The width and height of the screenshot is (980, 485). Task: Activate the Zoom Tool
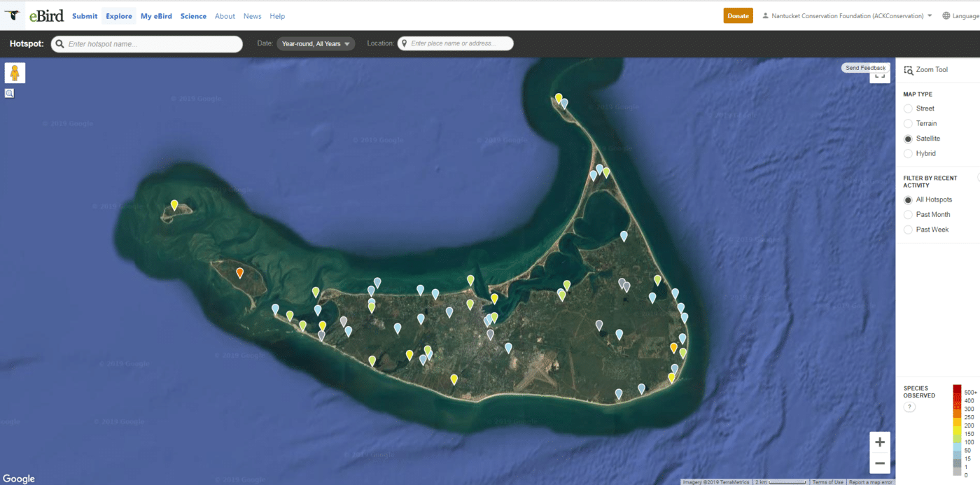pyautogui.click(x=926, y=70)
